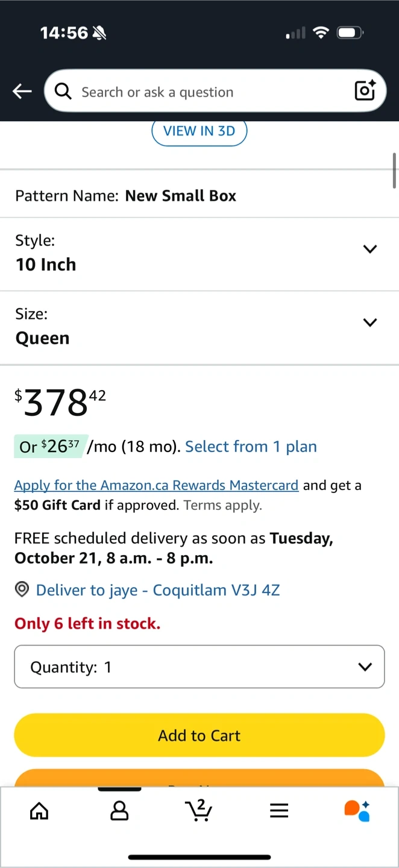This screenshot has width=399, height=868.
Task: Tap the search magnifier icon
Action: point(63,91)
